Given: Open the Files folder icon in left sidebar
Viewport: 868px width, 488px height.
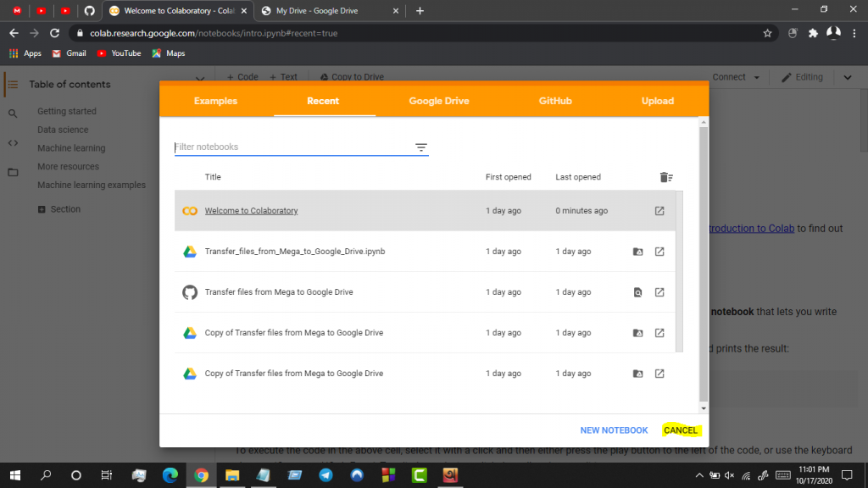Looking at the screenshot, I should coord(13,172).
